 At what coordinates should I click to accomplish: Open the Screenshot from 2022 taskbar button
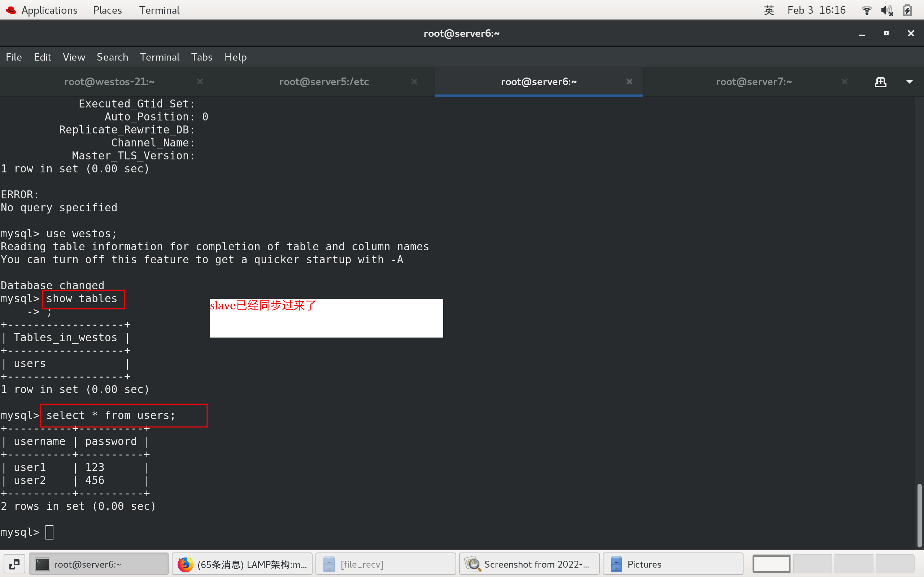[529, 564]
